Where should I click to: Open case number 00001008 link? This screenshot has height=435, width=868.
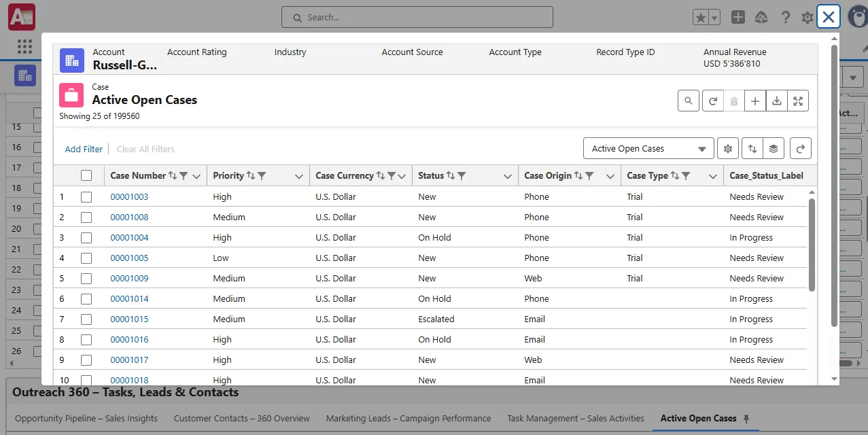coord(129,217)
